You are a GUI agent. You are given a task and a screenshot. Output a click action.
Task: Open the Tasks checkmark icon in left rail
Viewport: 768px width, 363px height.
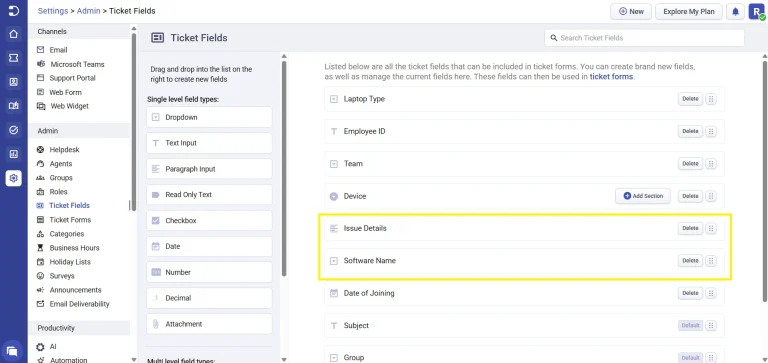point(14,130)
